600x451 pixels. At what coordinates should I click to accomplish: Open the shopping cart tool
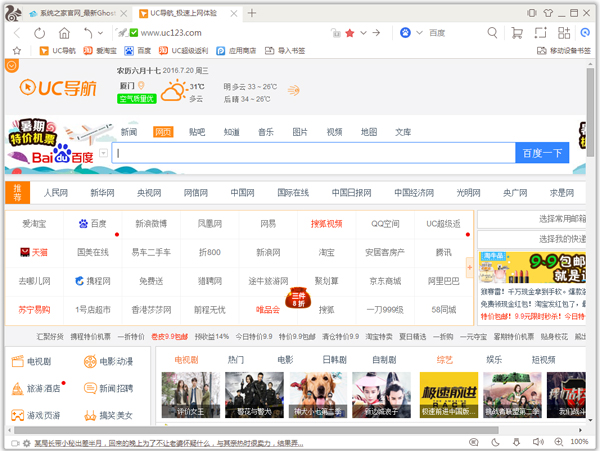517,33
